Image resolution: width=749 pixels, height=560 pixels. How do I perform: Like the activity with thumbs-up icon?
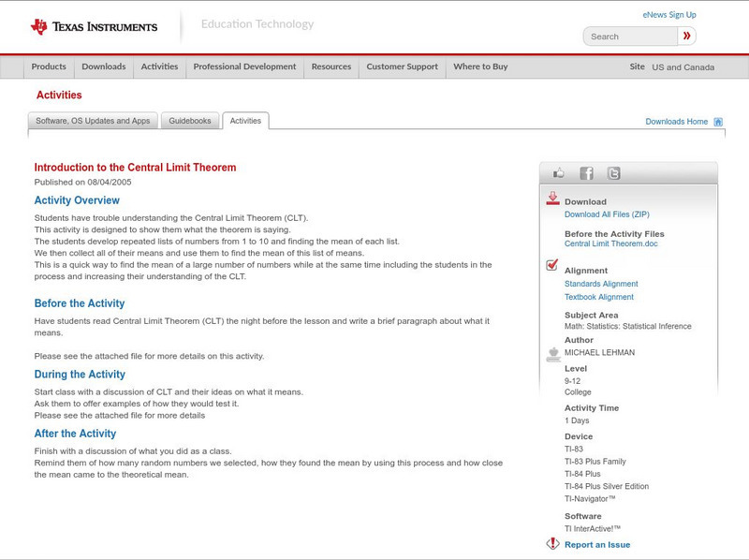click(x=558, y=173)
